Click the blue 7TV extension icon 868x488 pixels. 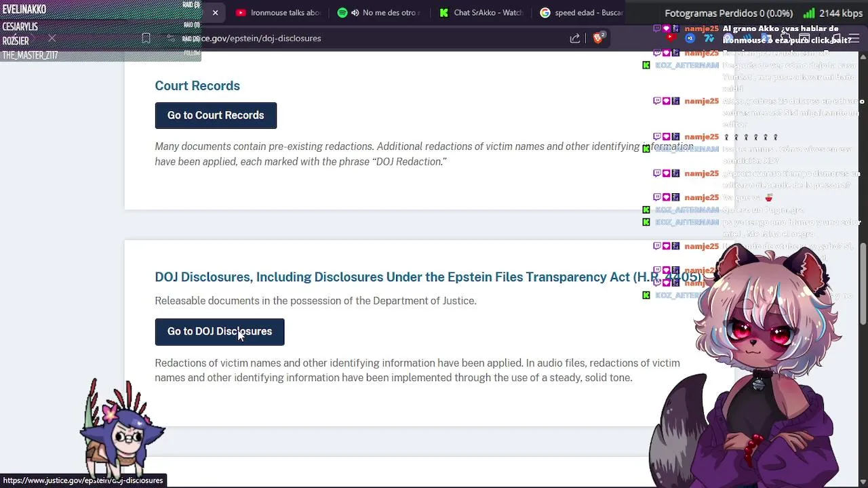tap(709, 38)
